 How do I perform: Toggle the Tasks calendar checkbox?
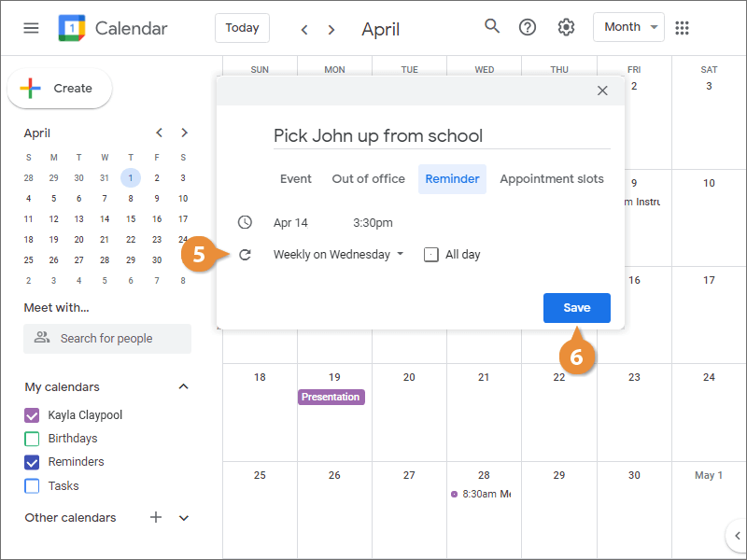point(32,485)
